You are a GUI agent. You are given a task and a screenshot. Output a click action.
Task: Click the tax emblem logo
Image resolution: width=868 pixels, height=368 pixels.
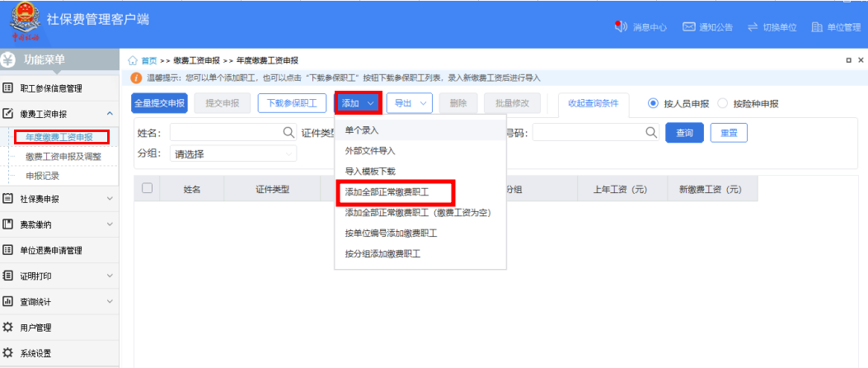(26, 21)
